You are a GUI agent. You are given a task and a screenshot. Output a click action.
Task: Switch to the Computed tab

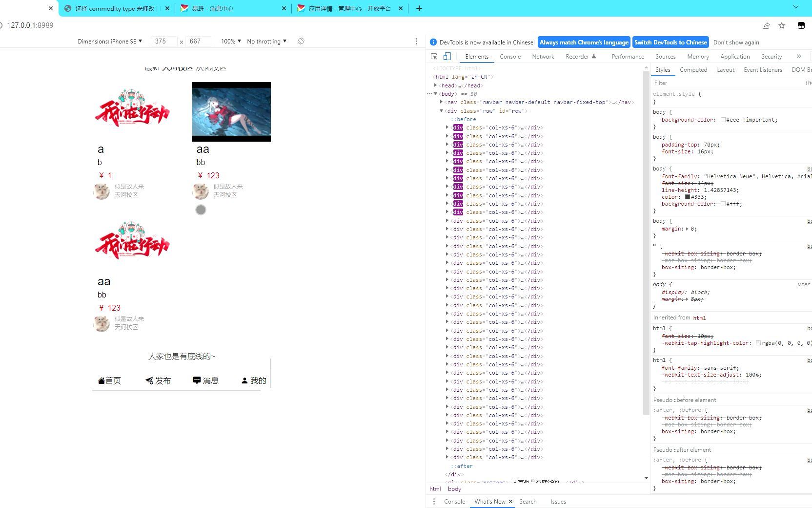(x=693, y=69)
